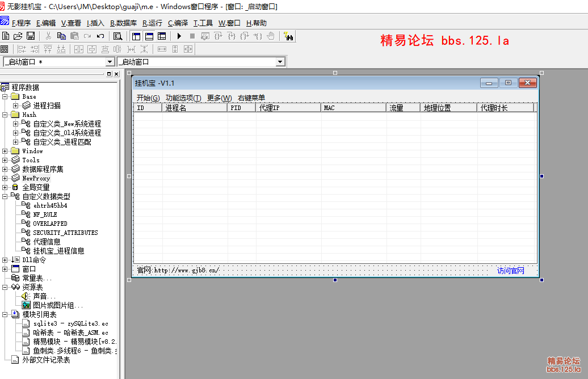Expand the Tools node
Image resolution: width=588 pixels, height=379 pixels.
[5, 160]
